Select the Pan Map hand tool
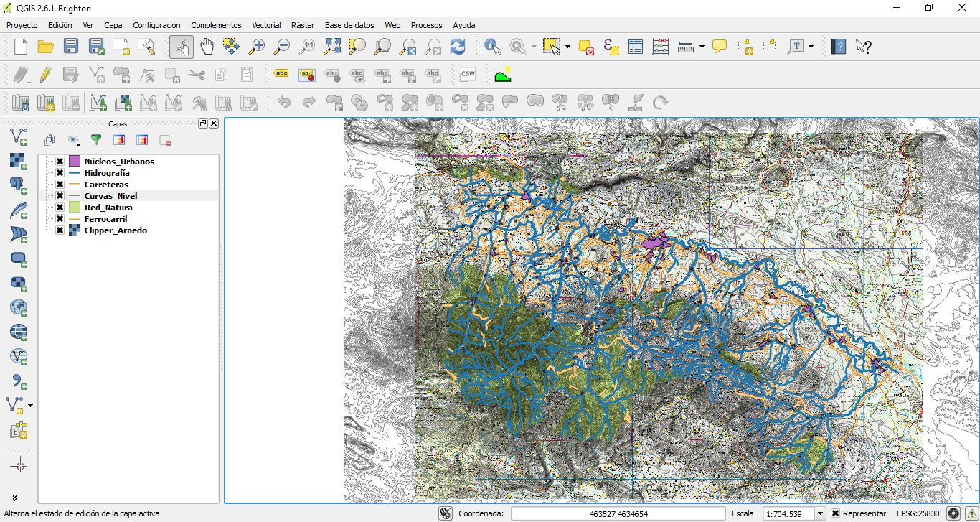Viewport: 980px width, 522px height. [207, 47]
